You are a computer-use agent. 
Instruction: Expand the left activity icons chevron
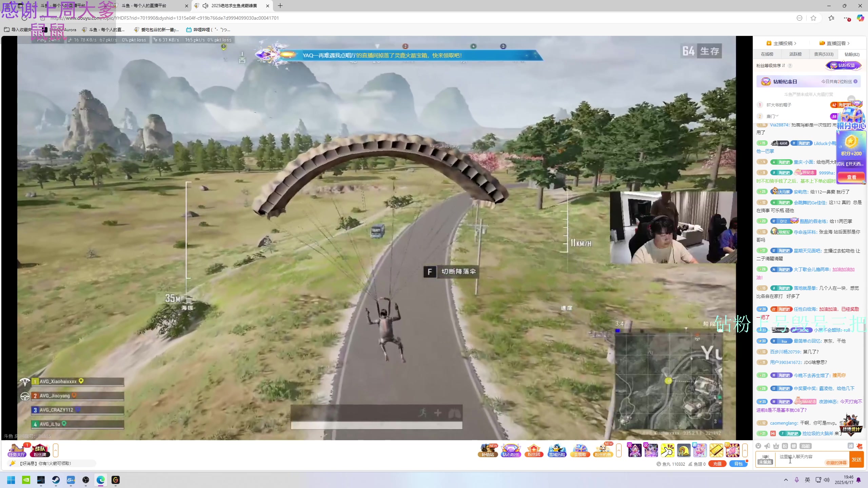pyautogui.click(x=56, y=450)
